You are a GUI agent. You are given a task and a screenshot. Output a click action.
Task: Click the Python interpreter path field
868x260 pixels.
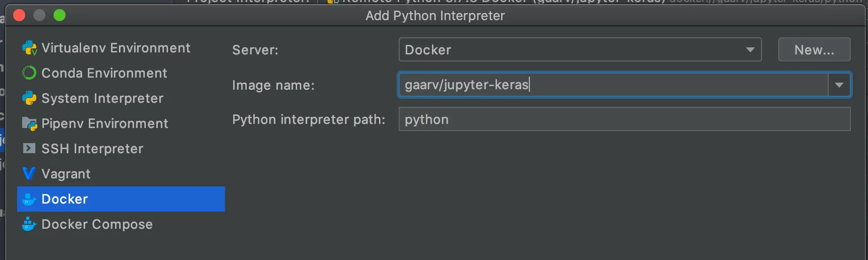pyautogui.click(x=624, y=119)
